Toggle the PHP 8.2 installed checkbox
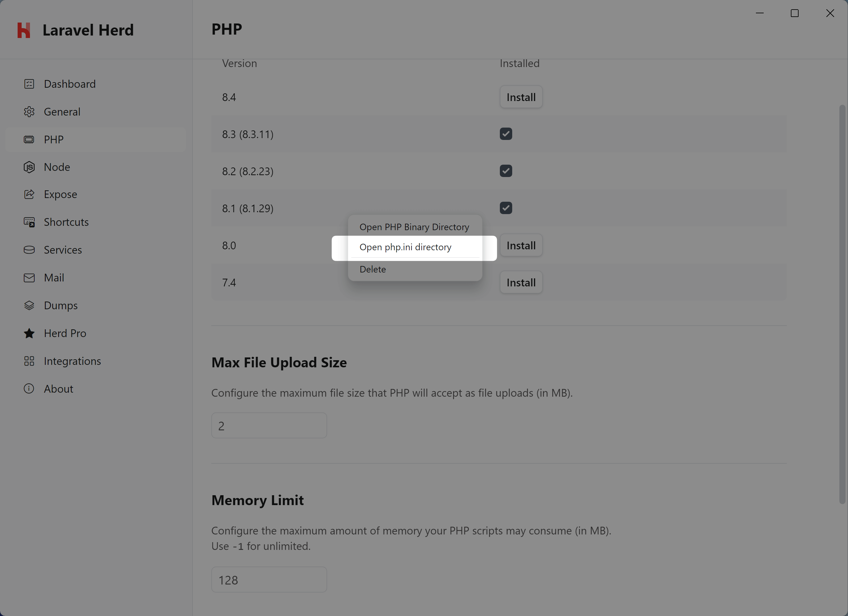The width and height of the screenshot is (848, 616). (506, 171)
